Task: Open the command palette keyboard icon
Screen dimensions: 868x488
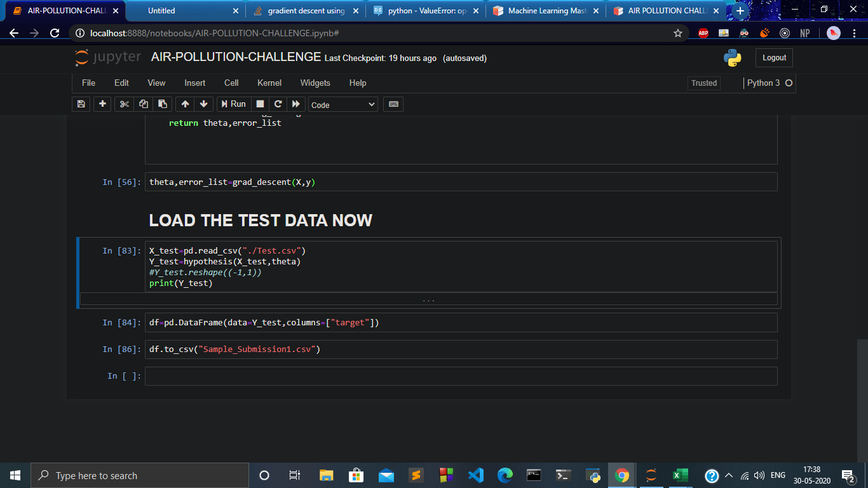Action: (x=393, y=104)
